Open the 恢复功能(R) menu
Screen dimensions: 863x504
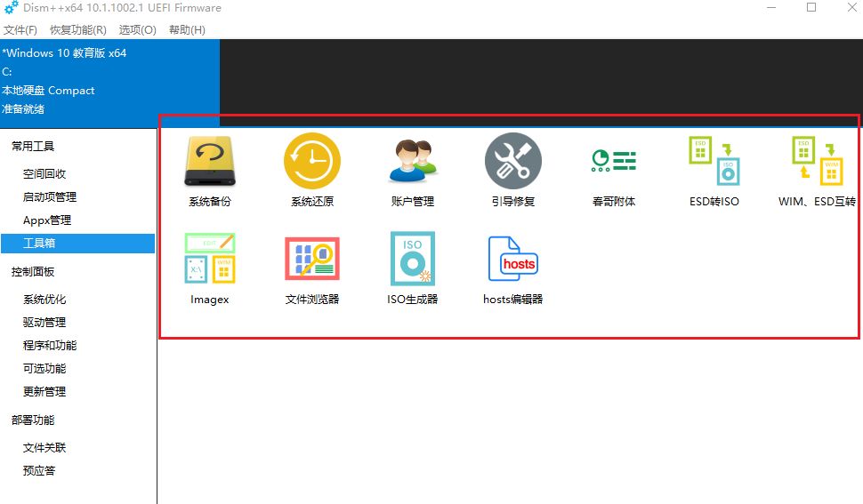tap(78, 29)
